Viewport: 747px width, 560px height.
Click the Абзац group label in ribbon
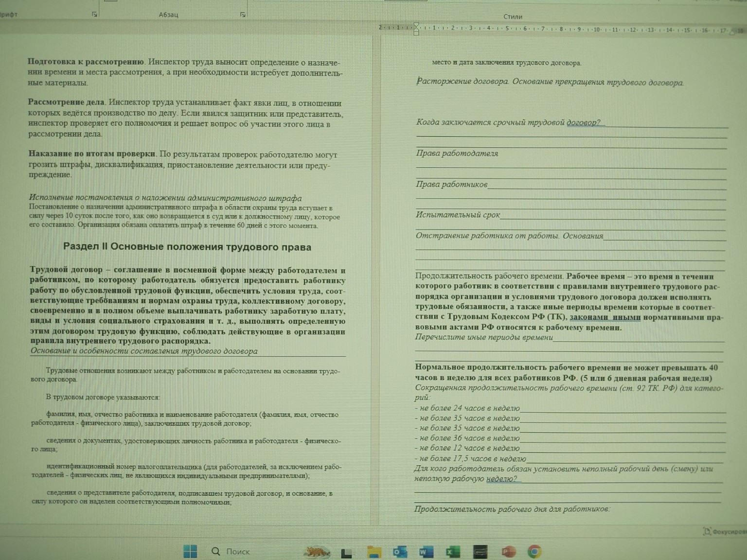coord(168,15)
